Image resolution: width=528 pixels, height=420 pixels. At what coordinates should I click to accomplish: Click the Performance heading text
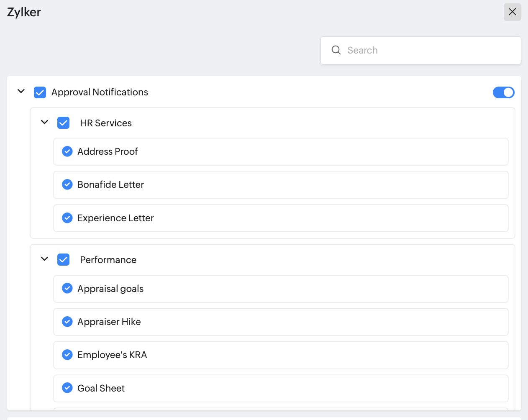pos(108,260)
